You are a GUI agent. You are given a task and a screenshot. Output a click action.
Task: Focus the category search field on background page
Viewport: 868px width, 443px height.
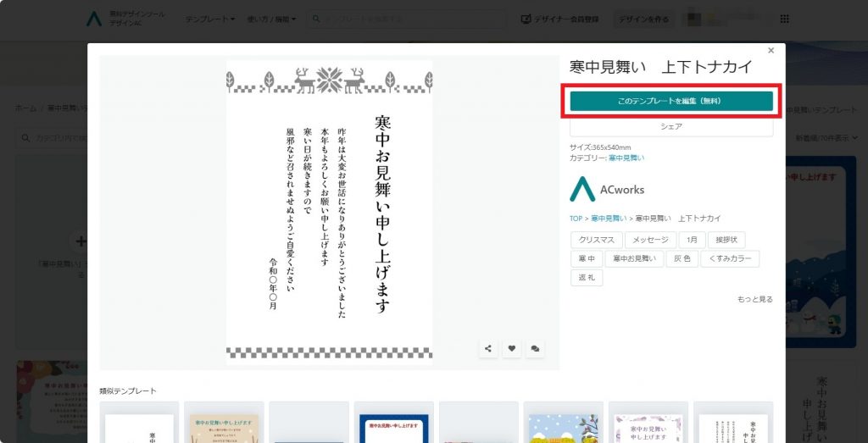click(52, 138)
